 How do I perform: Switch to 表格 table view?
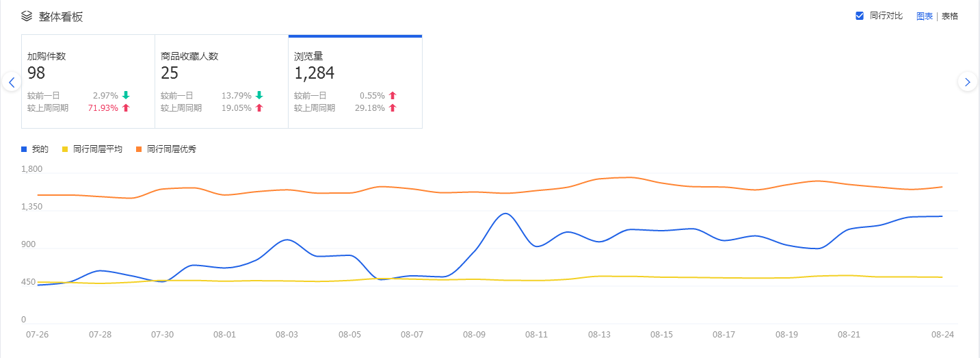950,16
